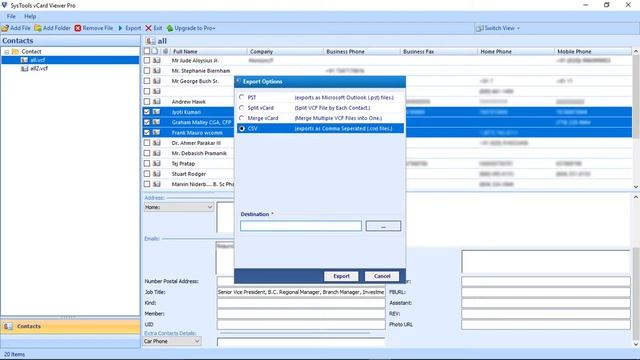Image resolution: width=640 pixels, height=360 pixels.
Task: Click the Cancel button in dialog
Action: (x=382, y=276)
